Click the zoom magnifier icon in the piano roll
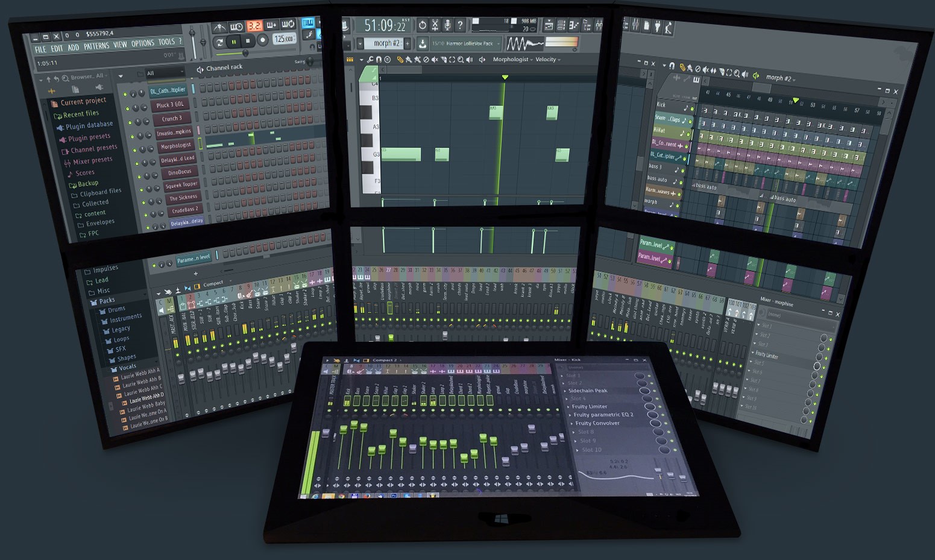 pos(461,59)
